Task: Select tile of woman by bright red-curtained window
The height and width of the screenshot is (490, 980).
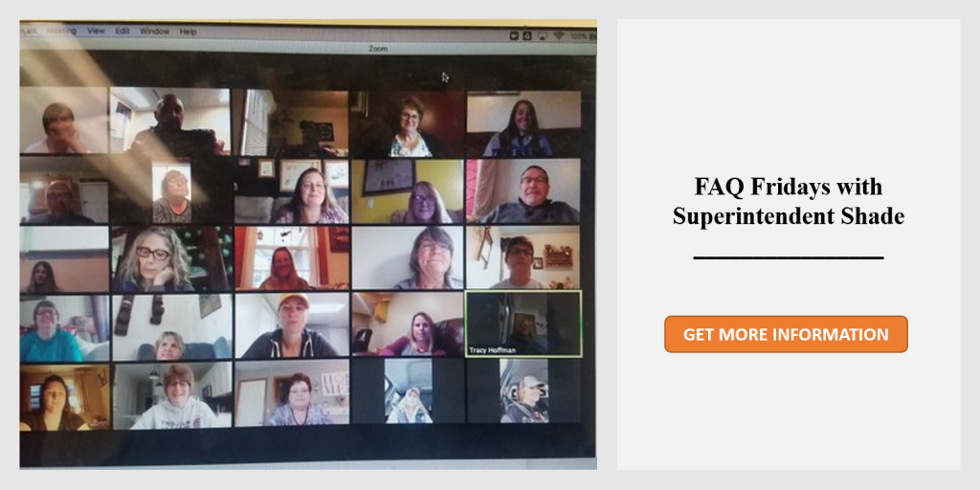Action: click(x=292, y=258)
